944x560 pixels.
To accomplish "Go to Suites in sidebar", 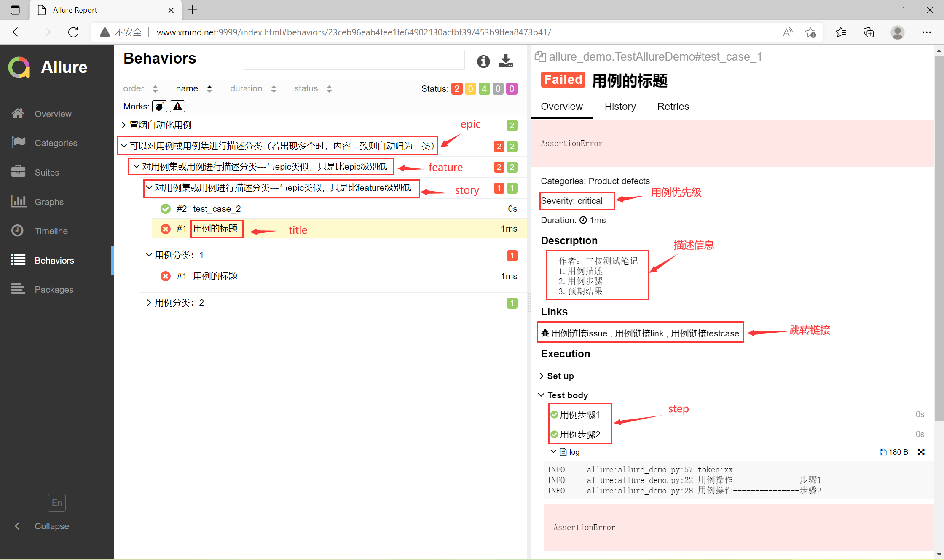I will pyautogui.click(x=47, y=172).
